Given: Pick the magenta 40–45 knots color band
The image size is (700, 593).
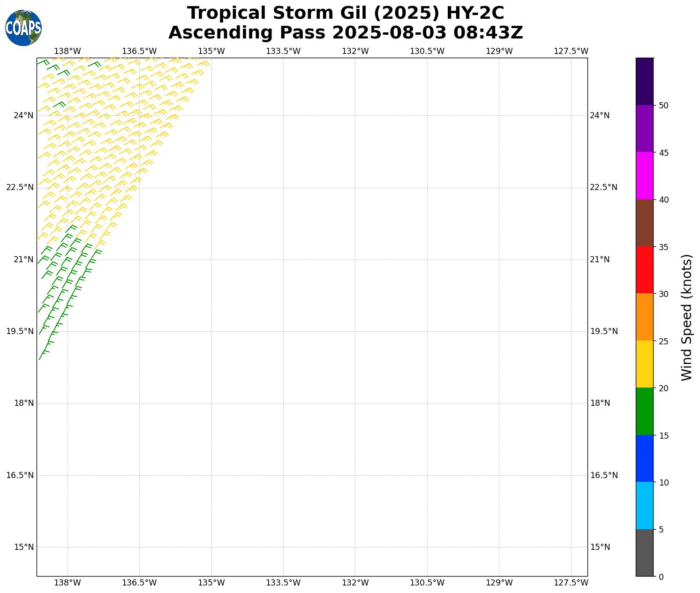Looking at the screenshot, I should point(644,175).
